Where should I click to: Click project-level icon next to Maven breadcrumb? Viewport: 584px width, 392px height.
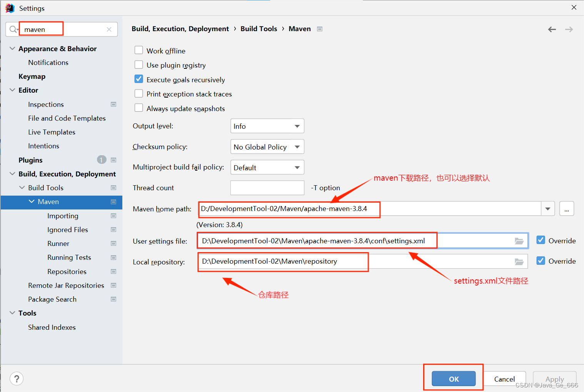320,29
